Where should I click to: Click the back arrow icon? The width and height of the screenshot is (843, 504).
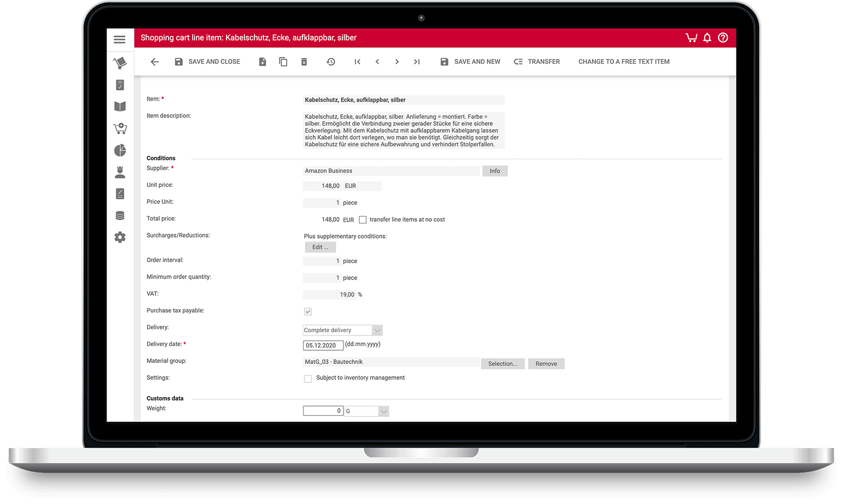(154, 62)
